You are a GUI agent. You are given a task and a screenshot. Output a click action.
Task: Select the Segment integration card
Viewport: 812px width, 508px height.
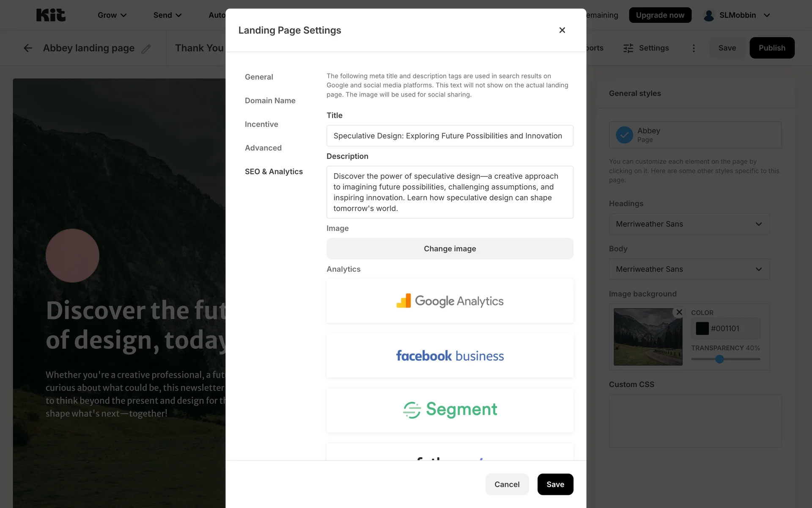click(450, 410)
